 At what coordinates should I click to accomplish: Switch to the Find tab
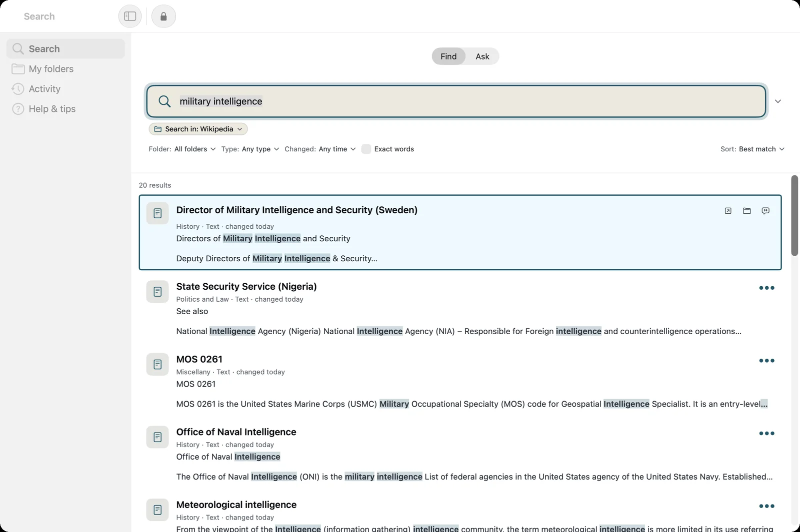(x=448, y=56)
